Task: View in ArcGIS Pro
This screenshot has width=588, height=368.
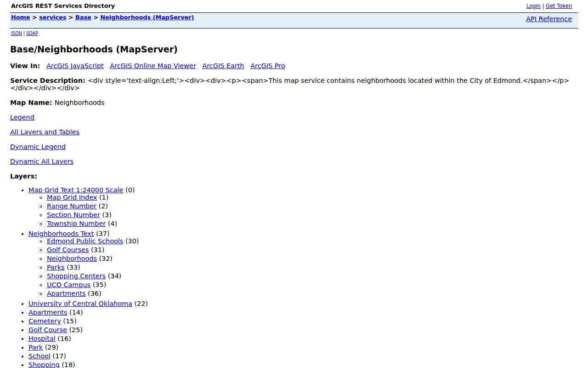Action: 268,66
